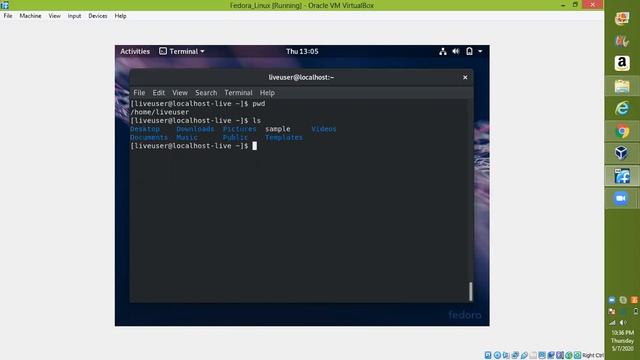Open the Thu 13:05 clock calendar
640x360 pixels.
tap(302, 51)
